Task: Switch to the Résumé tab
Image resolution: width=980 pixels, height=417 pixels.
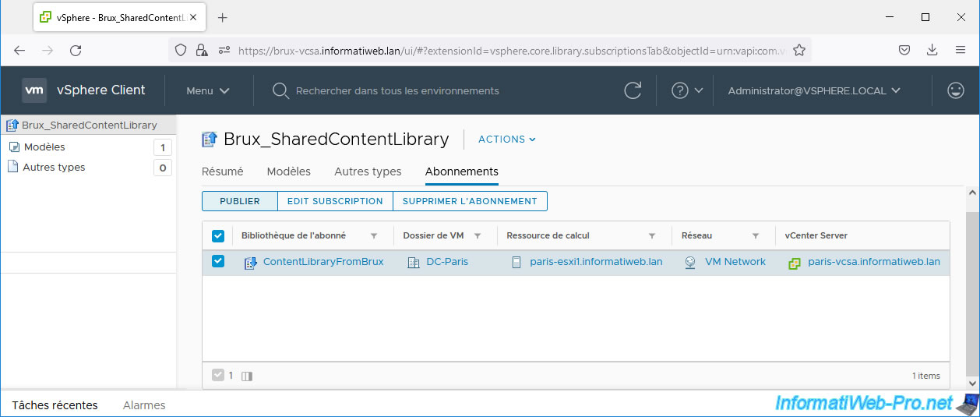Action: (223, 171)
